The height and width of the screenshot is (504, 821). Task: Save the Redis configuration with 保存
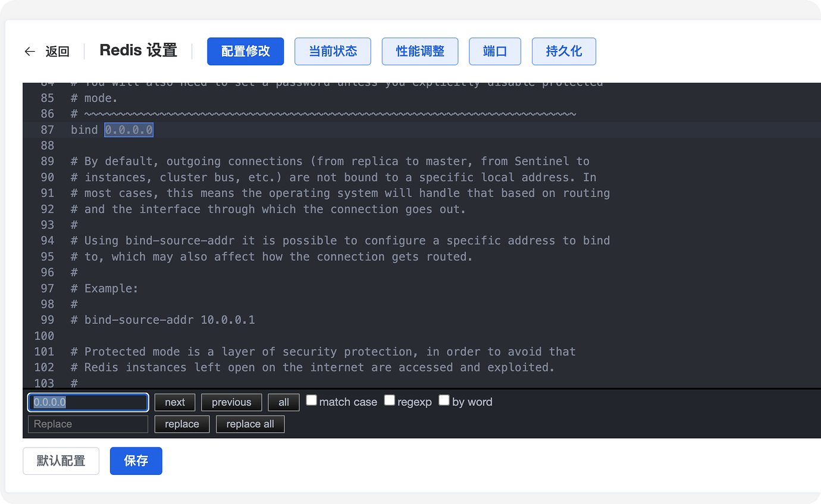tap(136, 461)
